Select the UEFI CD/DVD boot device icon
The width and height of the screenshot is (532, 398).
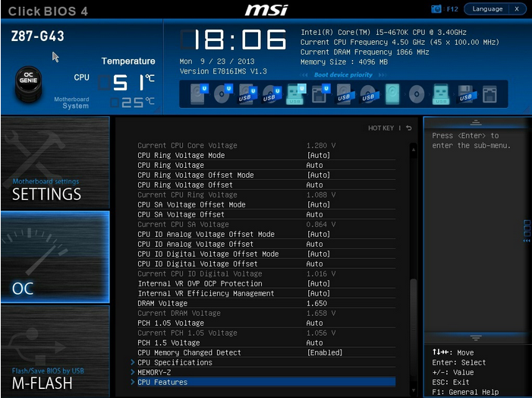click(x=222, y=93)
